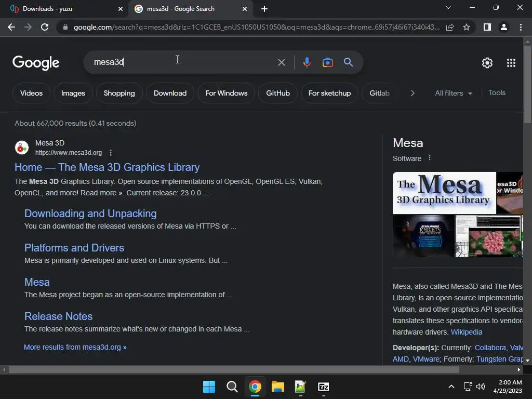532x399 pixels.
Task: Open the Star Wars Knights screenshot thumbnail
Action: pos(423,236)
